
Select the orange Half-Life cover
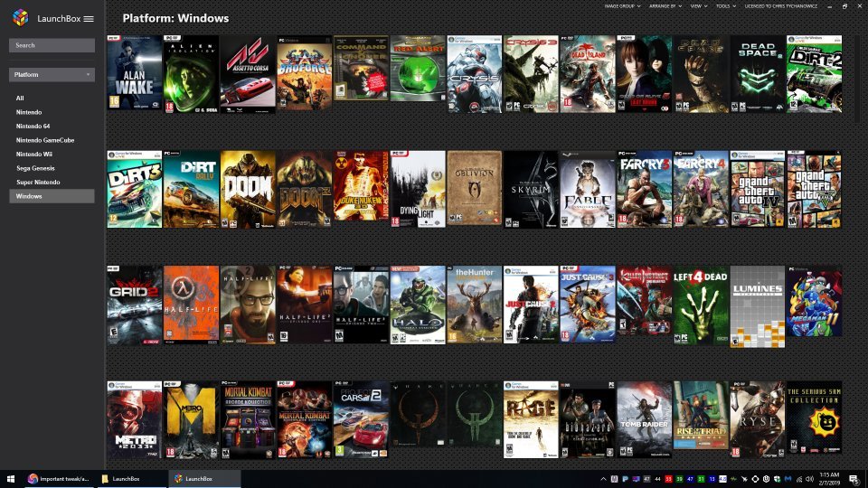[191, 305]
